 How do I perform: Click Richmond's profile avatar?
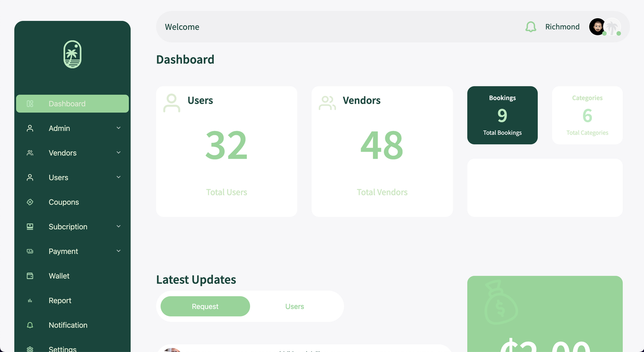[x=597, y=27]
